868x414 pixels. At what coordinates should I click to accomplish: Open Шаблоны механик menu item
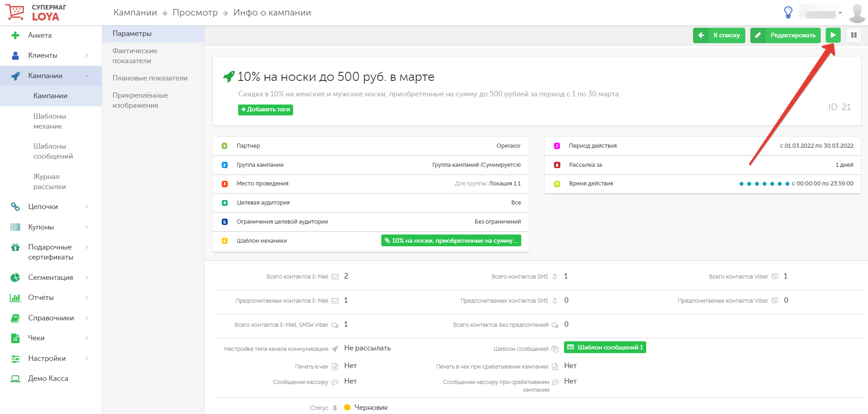click(50, 121)
